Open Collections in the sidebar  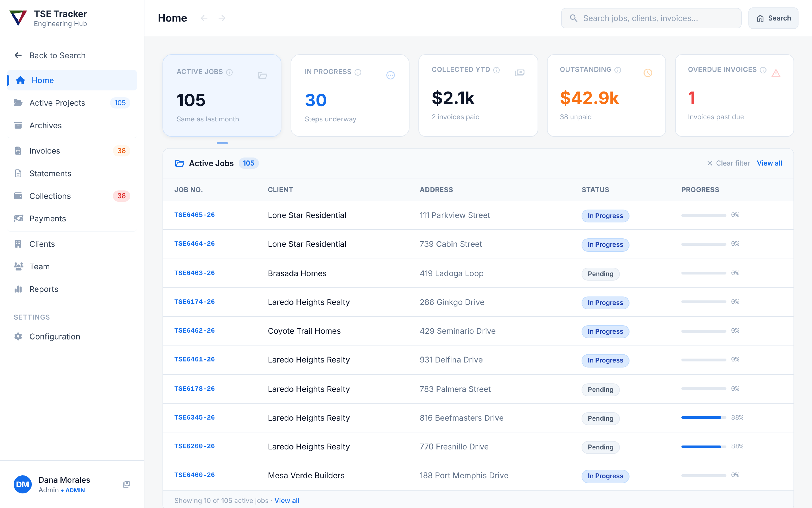[x=72, y=196]
